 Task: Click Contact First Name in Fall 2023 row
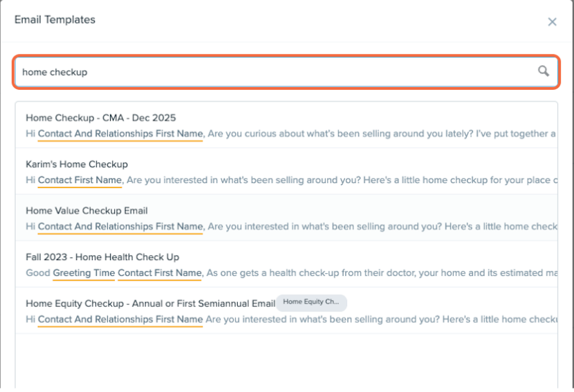click(x=159, y=273)
